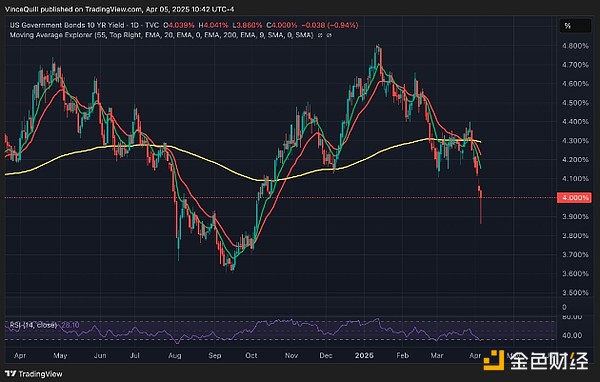
Task: Click the Aug label on the time axis
Action: click(174, 356)
